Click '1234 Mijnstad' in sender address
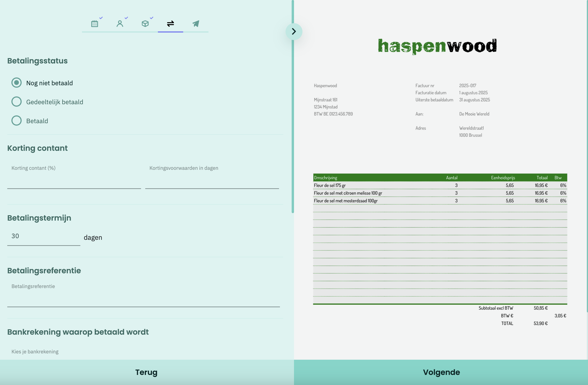Image resolution: width=588 pixels, height=385 pixels. (326, 107)
